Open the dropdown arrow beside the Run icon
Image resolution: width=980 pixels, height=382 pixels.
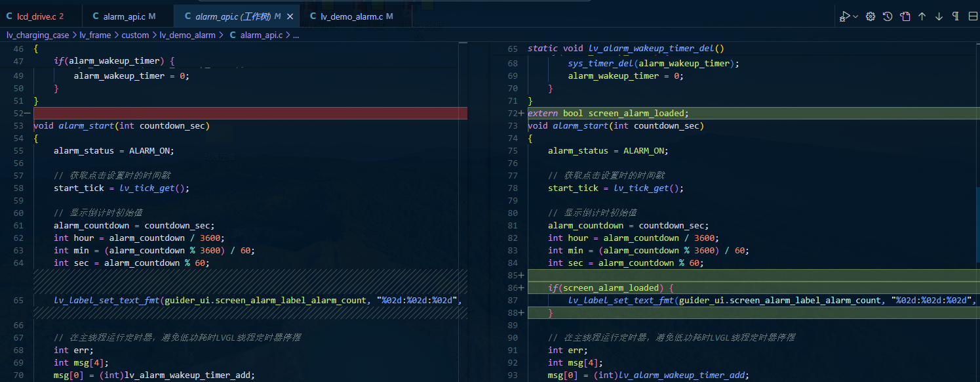coord(855,16)
